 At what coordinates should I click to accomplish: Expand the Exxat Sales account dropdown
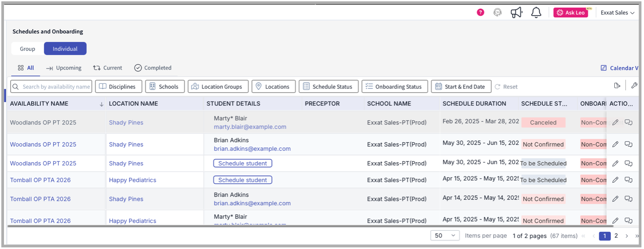point(617,13)
